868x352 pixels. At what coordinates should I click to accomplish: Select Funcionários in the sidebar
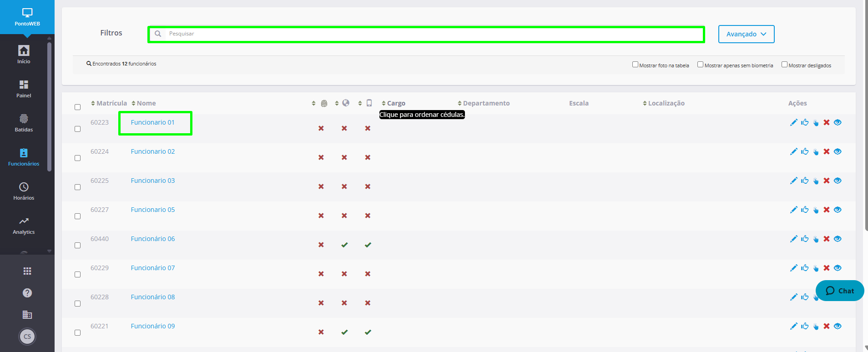(x=24, y=157)
